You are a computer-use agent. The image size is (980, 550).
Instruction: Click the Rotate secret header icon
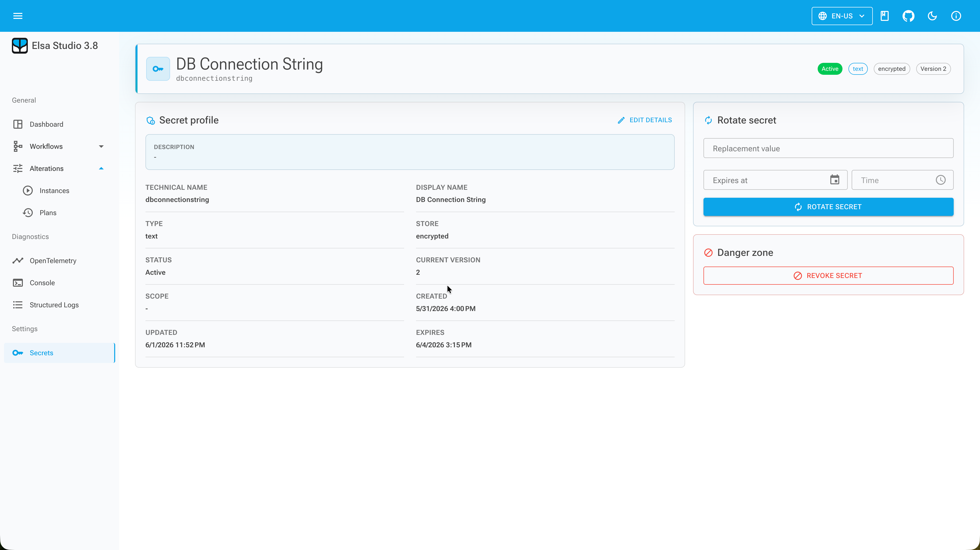pos(708,120)
